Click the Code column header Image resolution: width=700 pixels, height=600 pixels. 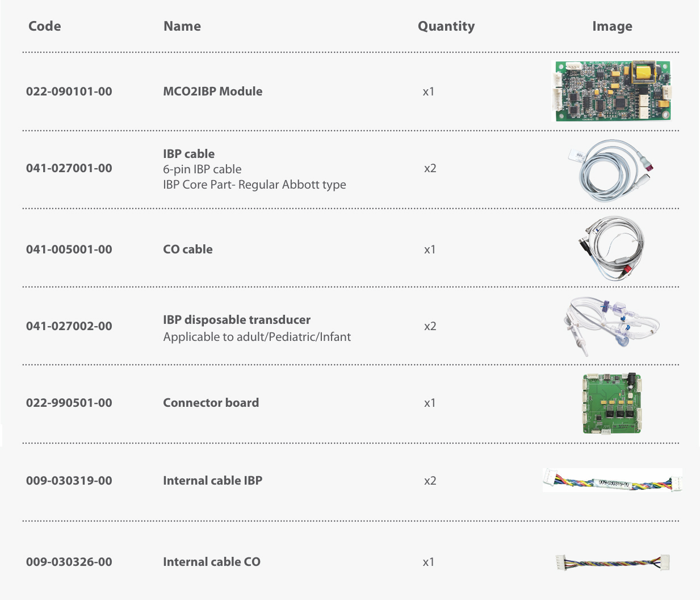point(45,26)
